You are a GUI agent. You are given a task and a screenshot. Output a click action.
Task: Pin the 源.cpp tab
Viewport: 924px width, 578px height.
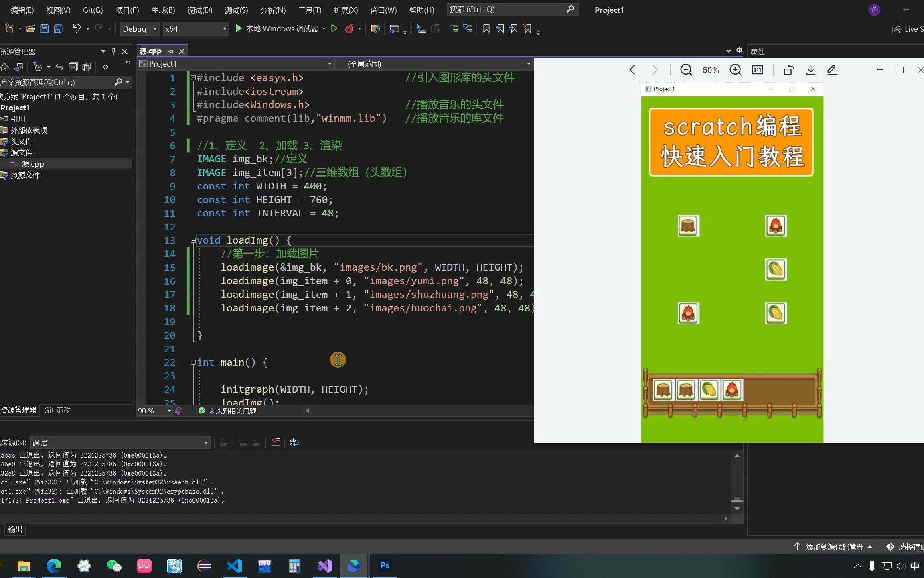pyautogui.click(x=170, y=51)
